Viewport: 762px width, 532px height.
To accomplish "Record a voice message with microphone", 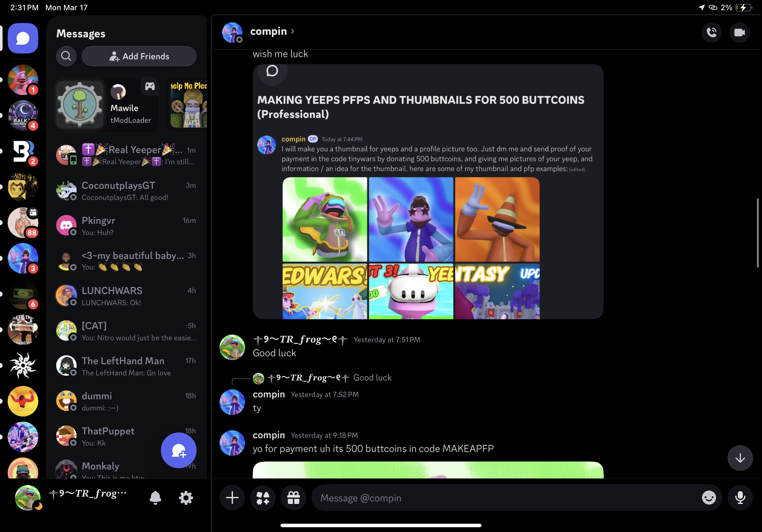I will 740,498.
